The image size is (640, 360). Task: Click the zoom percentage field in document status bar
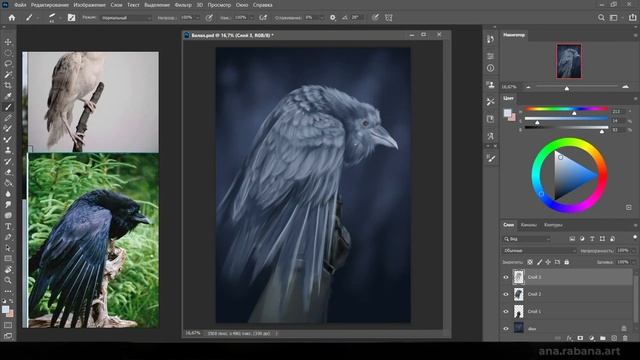(193, 333)
